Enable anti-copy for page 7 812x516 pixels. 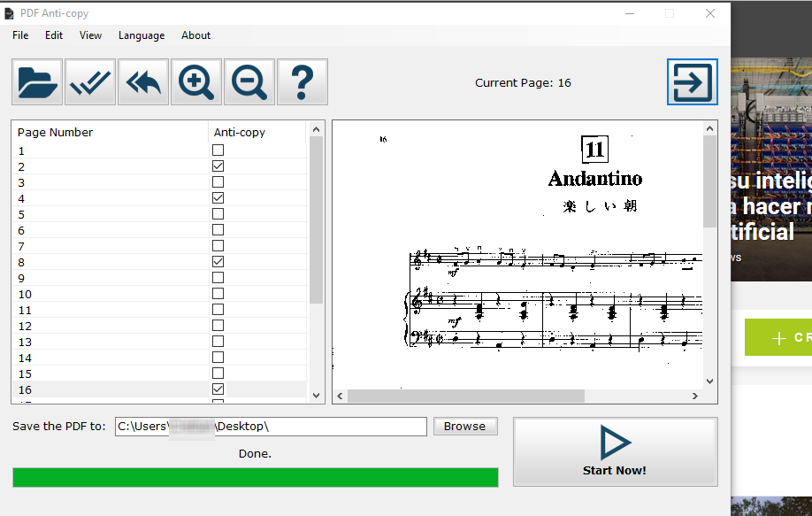[x=218, y=246]
